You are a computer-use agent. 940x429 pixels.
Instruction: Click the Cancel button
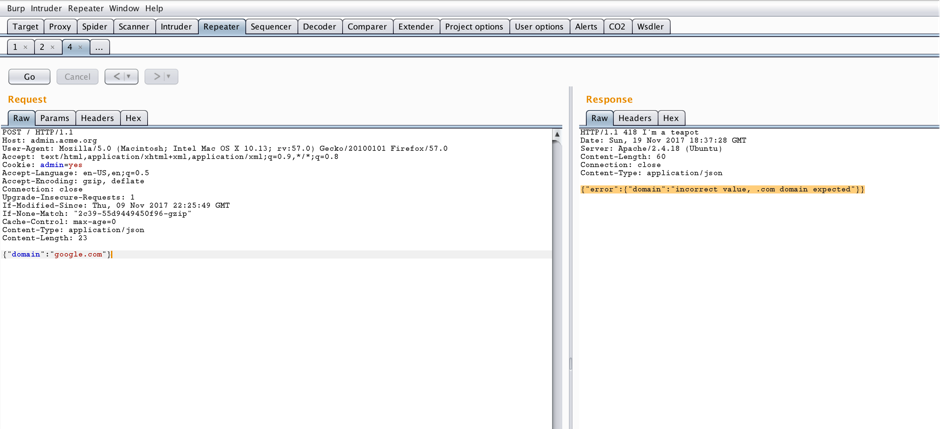coord(77,77)
